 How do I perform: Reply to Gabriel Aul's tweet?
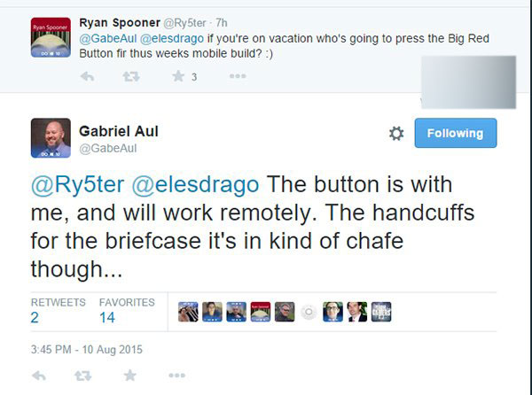pyautogui.click(x=37, y=376)
